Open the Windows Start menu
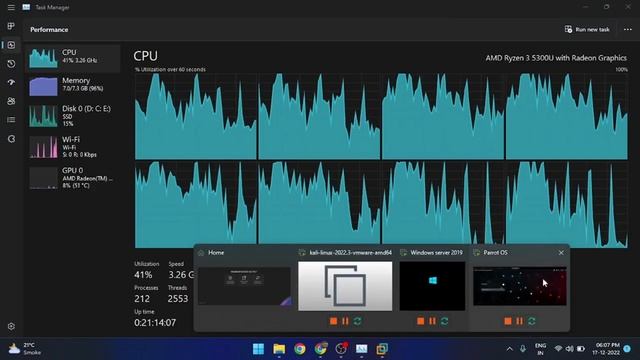The width and height of the screenshot is (640, 360). point(258,349)
